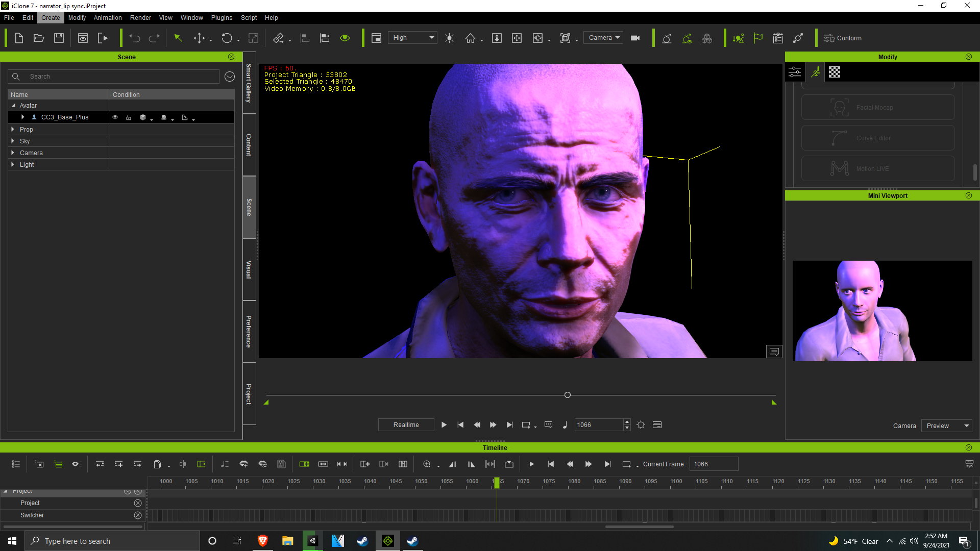Expand the Light tree node

point(13,165)
